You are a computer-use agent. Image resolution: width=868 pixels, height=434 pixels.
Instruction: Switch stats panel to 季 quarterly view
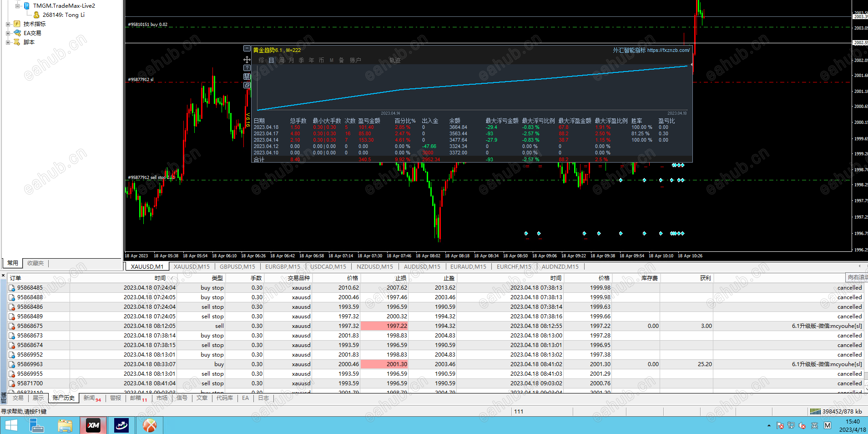(x=301, y=60)
